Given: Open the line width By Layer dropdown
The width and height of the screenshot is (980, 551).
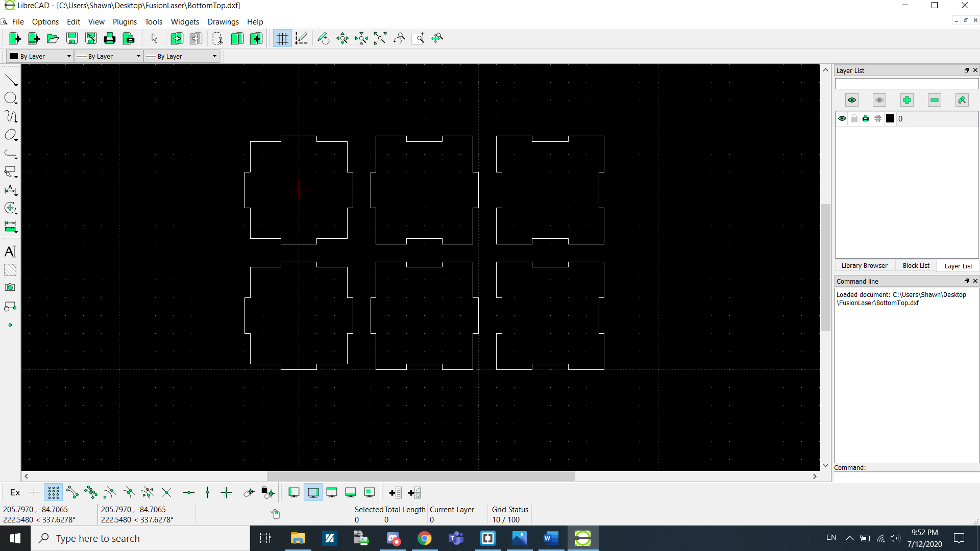Looking at the screenshot, I should [108, 56].
